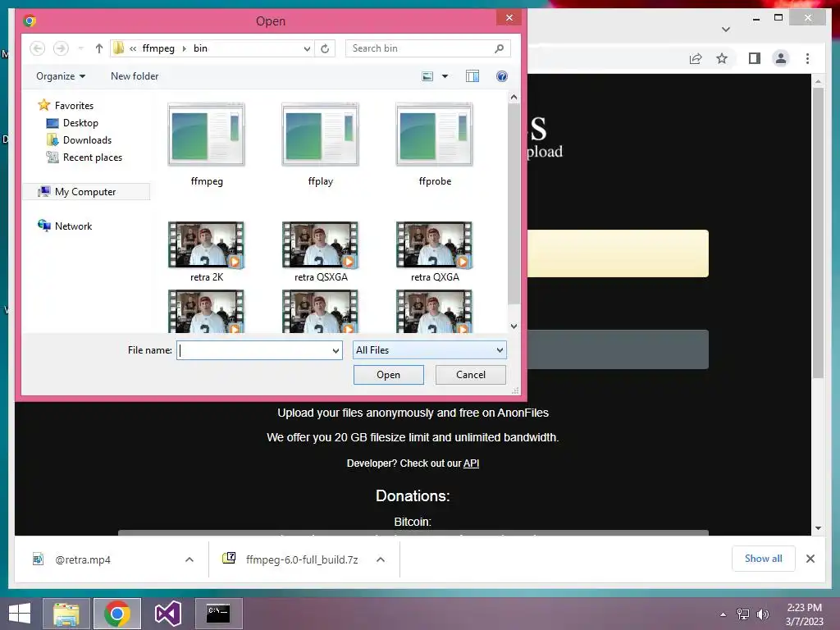Click bin in the address path
This screenshot has width=840, height=630.
pyautogui.click(x=200, y=48)
